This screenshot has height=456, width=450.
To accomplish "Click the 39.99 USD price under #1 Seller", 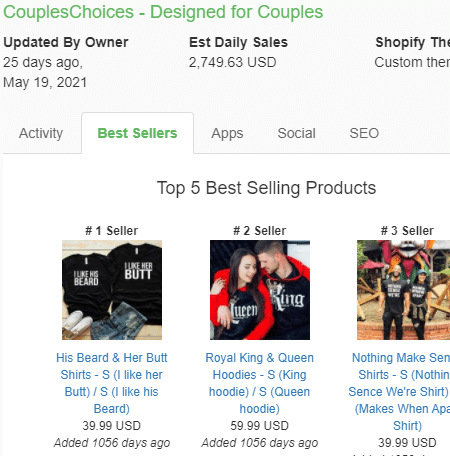I will coord(112,426).
